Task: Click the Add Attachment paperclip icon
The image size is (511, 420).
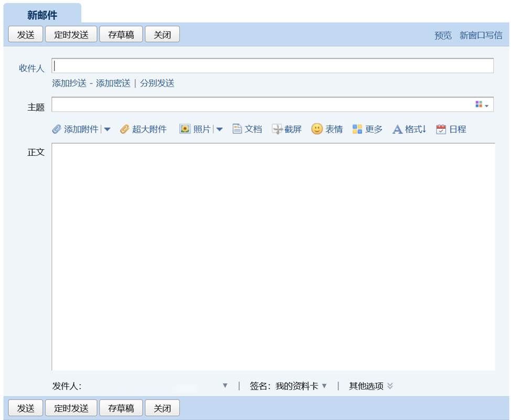Action: (57, 129)
